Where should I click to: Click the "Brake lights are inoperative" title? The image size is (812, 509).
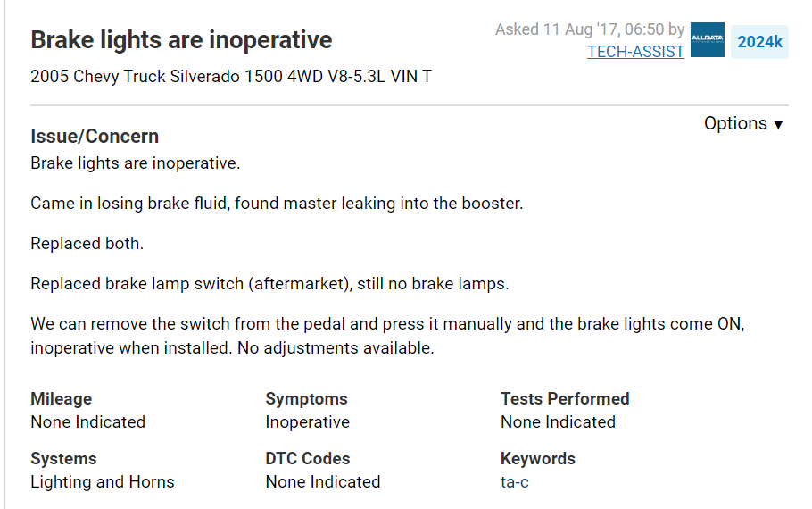point(181,40)
